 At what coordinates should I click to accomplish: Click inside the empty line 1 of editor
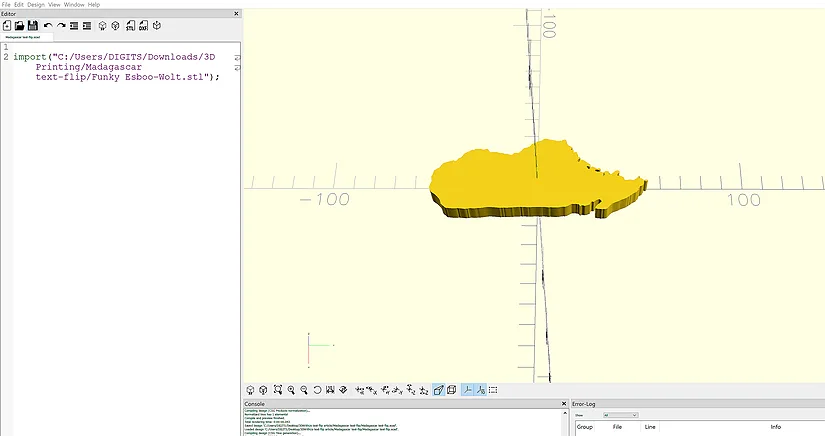[x=125, y=47]
